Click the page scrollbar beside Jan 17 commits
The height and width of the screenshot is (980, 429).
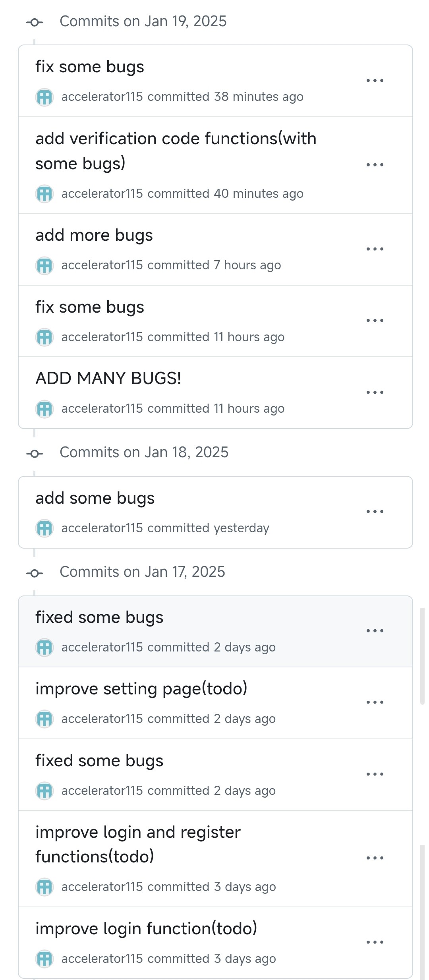click(x=422, y=655)
